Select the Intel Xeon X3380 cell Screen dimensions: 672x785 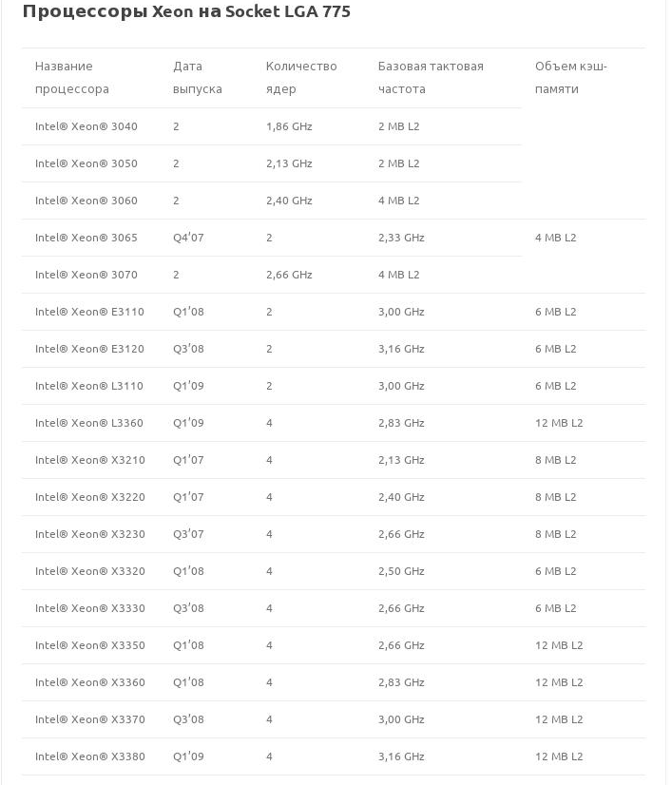(90, 756)
